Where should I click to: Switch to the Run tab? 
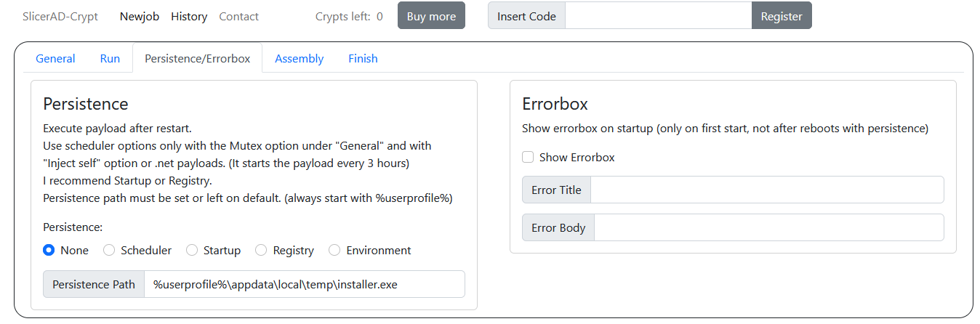110,59
